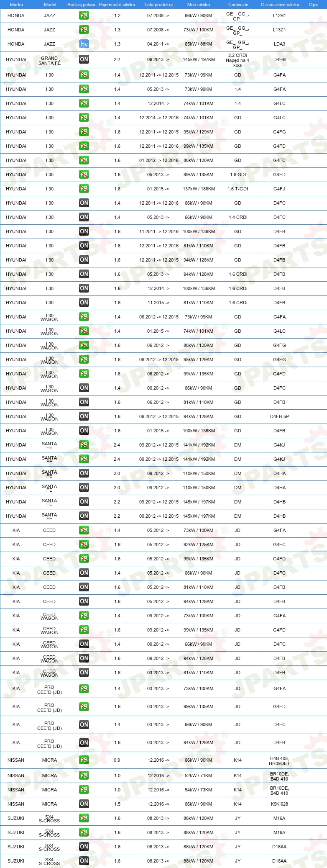Select the G4FJ engine code cell

pos(279,189)
